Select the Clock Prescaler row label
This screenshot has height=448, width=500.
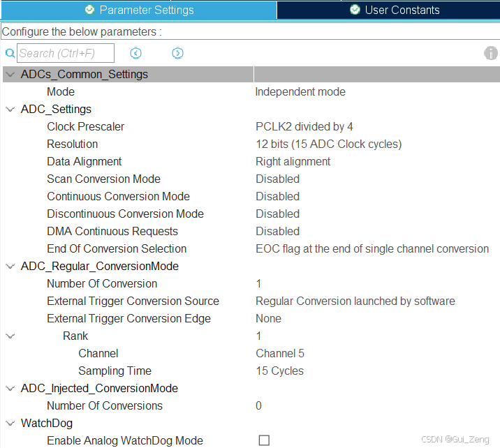point(85,126)
